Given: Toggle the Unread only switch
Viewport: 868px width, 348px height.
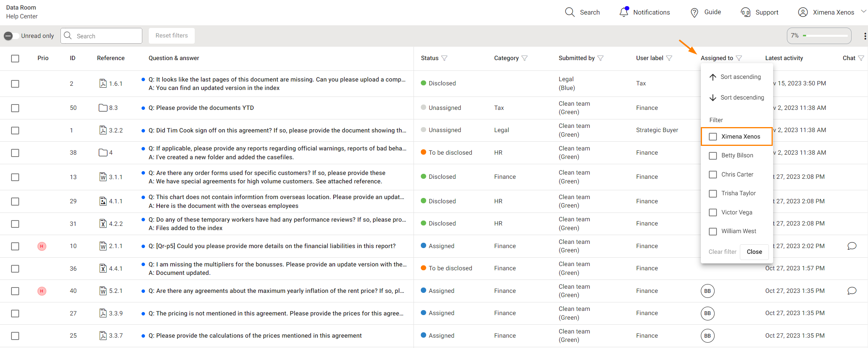Looking at the screenshot, I should click(11, 36).
